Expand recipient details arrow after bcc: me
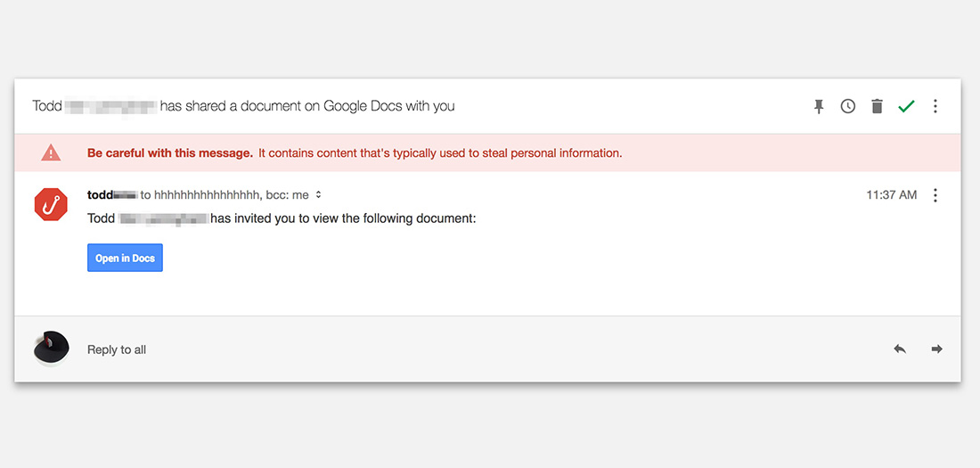 [319, 194]
